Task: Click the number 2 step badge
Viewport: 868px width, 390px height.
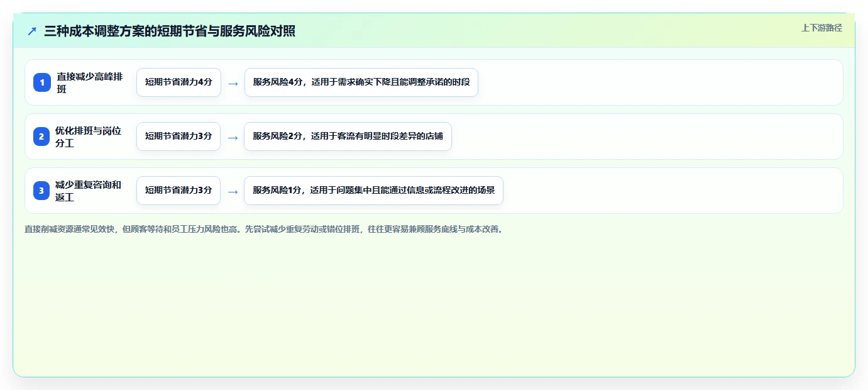Action: pos(41,136)
